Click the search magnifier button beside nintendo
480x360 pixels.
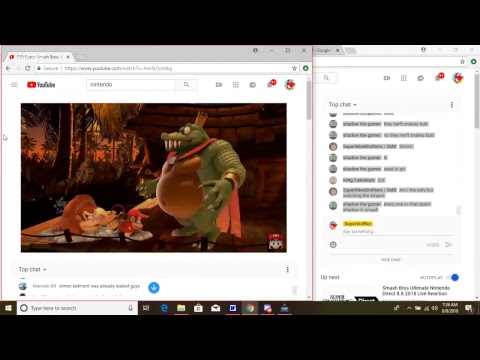(186, 85)
